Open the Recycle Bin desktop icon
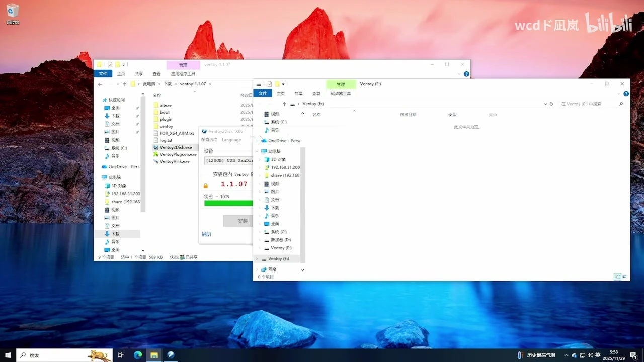The width and height of the screenshot is (644, 362). click(x=13, y=14)
